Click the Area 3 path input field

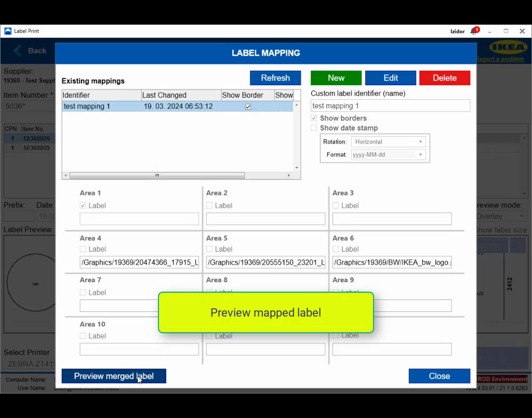392,219
